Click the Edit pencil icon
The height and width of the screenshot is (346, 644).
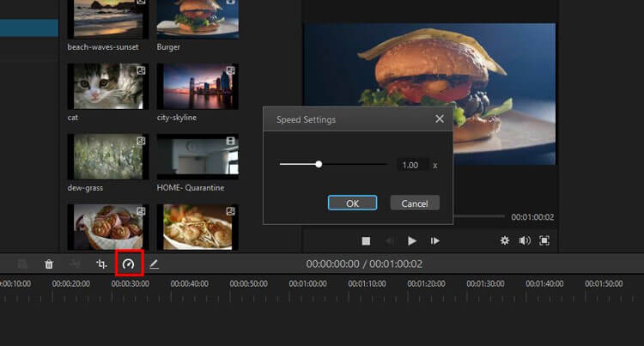point(155,264)
